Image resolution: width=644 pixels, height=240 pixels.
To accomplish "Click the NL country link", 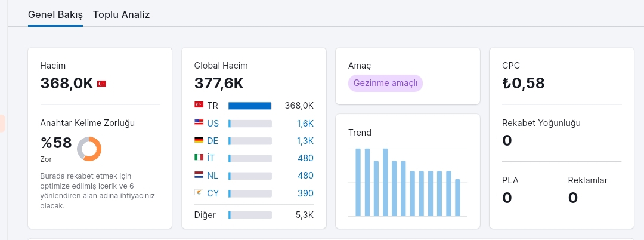I will [212, 176].
